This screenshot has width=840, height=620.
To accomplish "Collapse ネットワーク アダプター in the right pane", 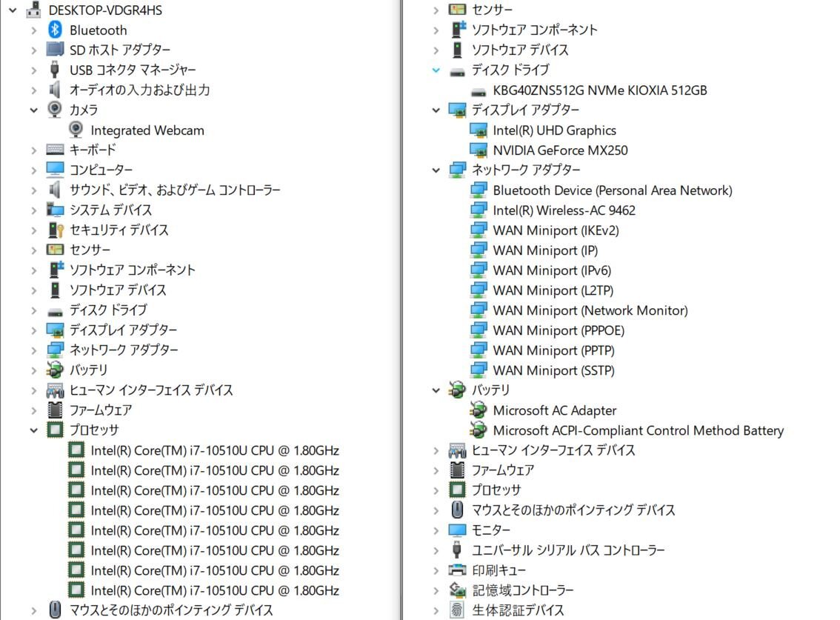I will pyautogui.click(x=436, y=170).
